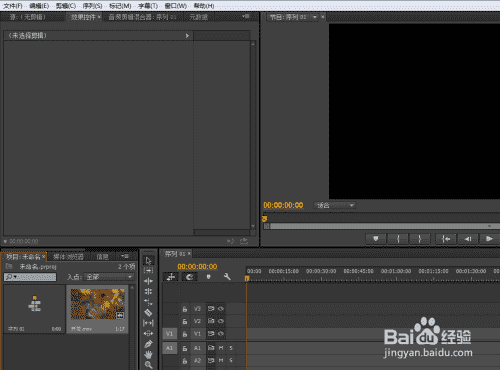The height and width of the screenshot is (370, 500).
Task: Toggle the timeline snap magnet icon
Action: 190,277
